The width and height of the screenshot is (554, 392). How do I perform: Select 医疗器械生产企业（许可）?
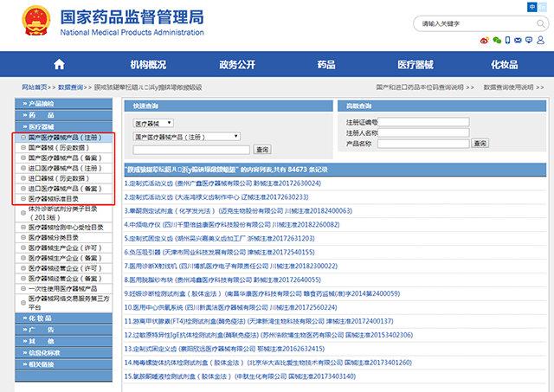coord(65,247)
